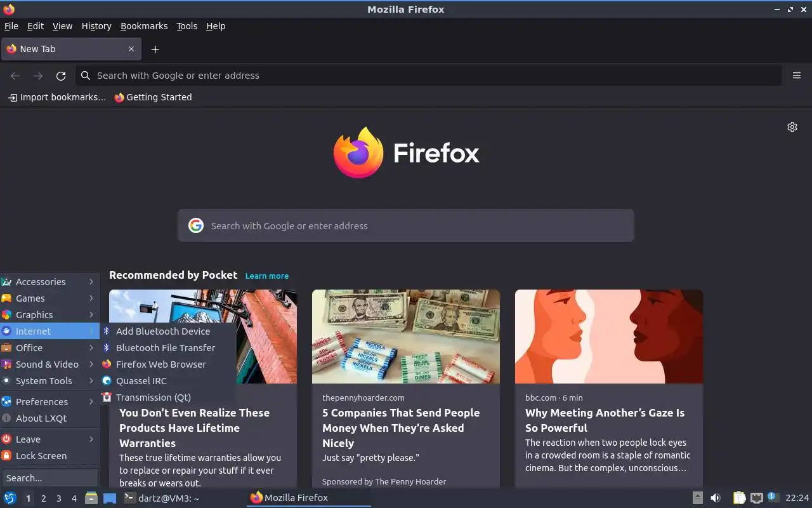Click the clock showing 22:24
Image resolution: width=812 pixels, height=508 pixels.
coord(797,498)
